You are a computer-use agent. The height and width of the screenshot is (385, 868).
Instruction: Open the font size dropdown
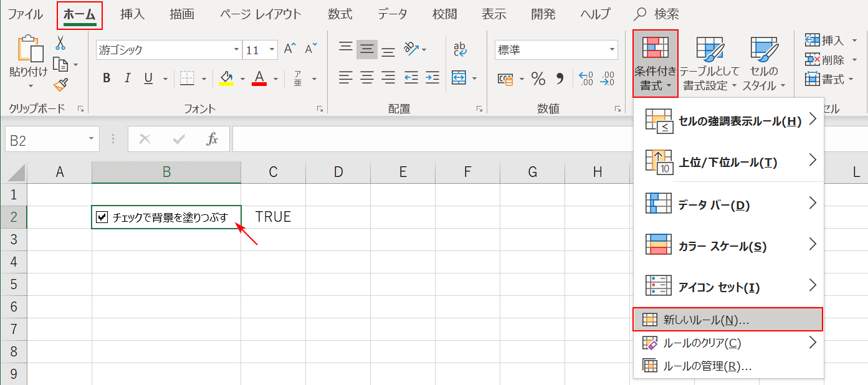272,49
